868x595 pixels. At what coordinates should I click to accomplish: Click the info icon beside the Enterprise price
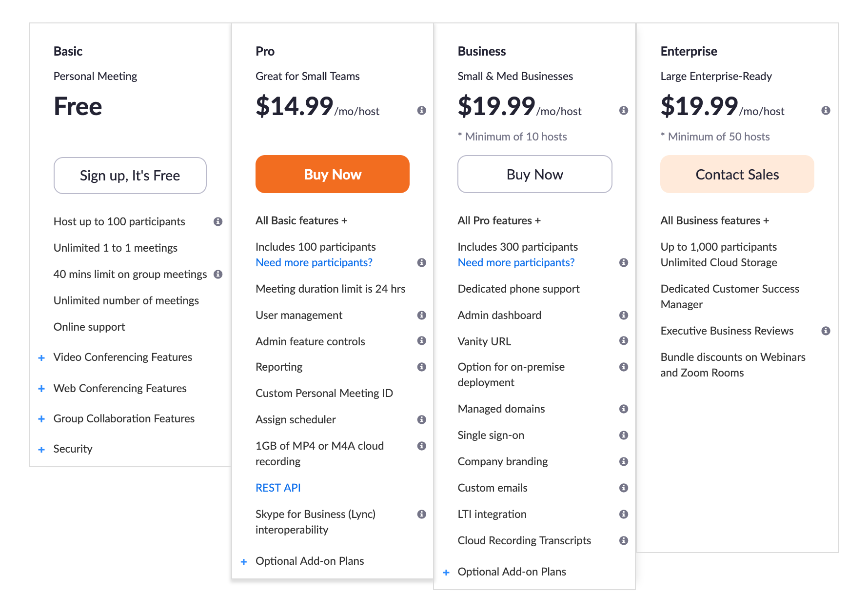point(826,110)
